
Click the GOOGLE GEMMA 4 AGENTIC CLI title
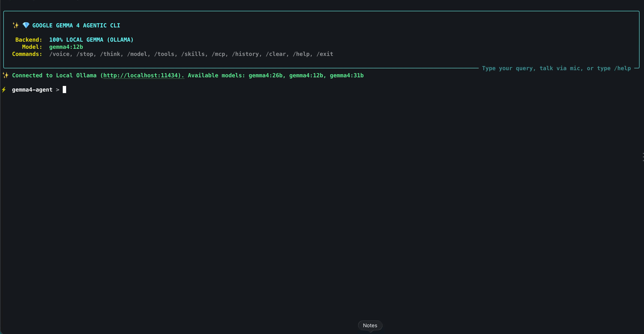coord(76,26)
